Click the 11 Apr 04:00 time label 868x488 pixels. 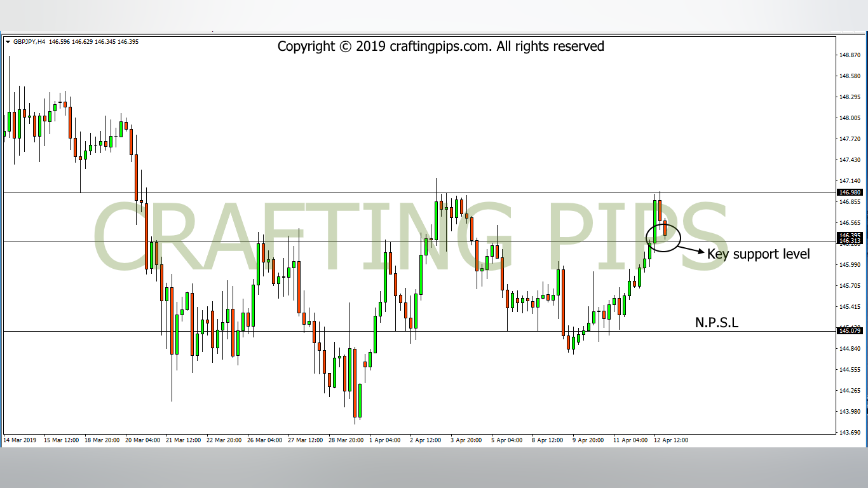(630, 440)
